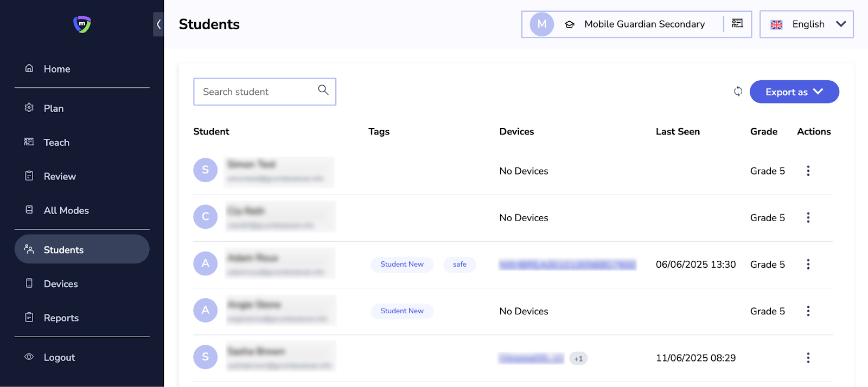Viewport: 868px width, 387px height.
Task: Click the +1 devices badge
Action: (578, 358)
